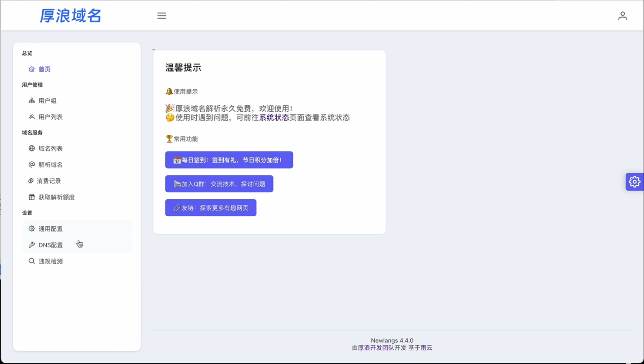Open 用户组 menu item
The image size is (644, 364).
(77, 101)
